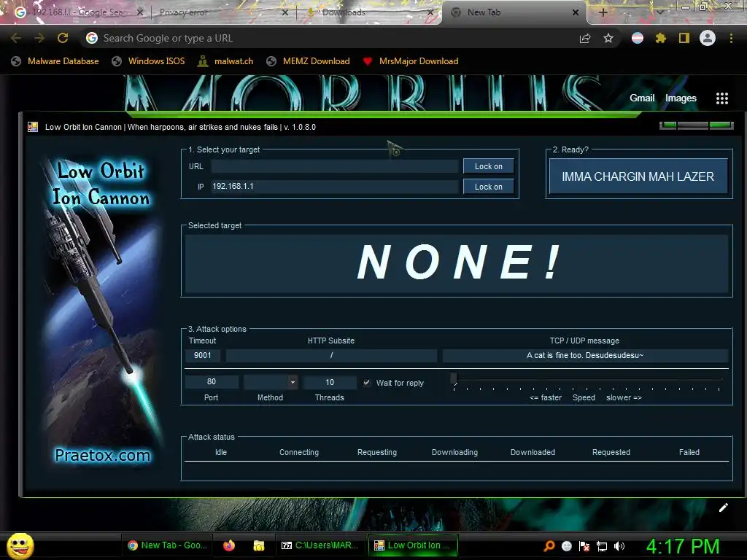Click in the URL target field

(x=334, y=166)
